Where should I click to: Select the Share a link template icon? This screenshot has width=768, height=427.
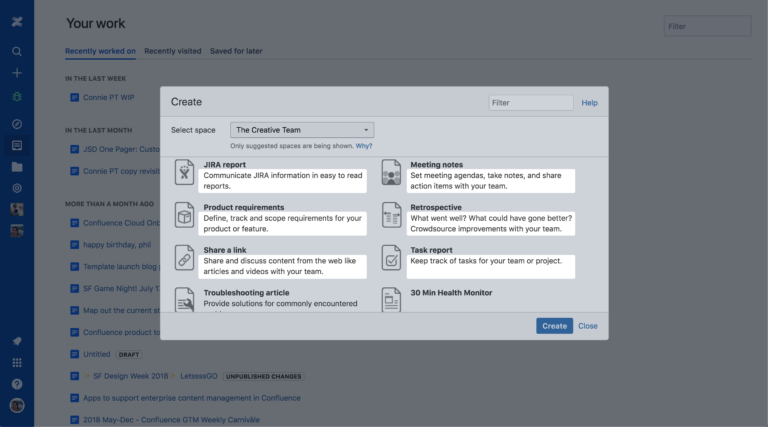click(185, 258)
